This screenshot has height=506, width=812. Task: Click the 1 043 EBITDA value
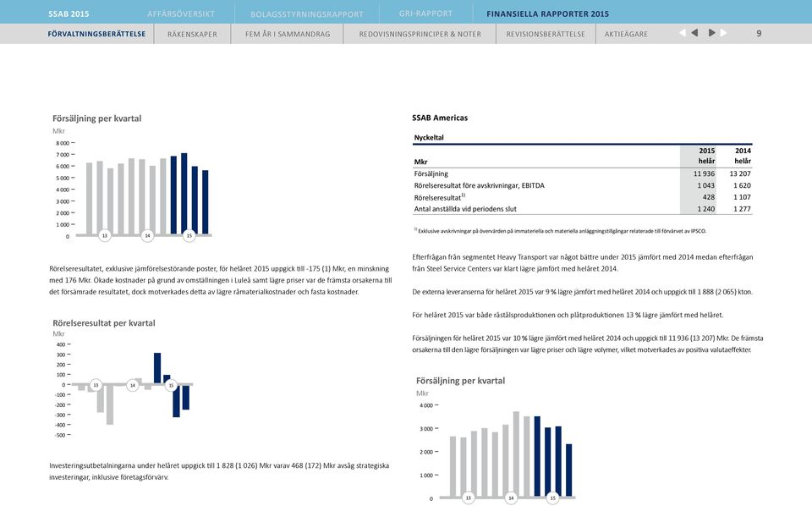[705, 185]
